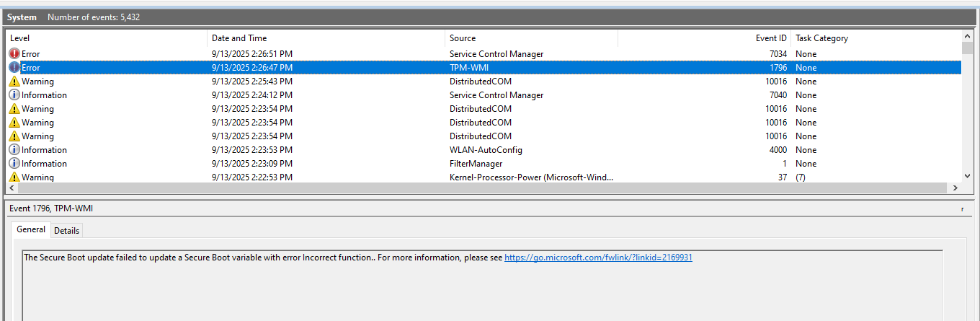
Task: Switch to the General tab
Action: pos(31,229)
